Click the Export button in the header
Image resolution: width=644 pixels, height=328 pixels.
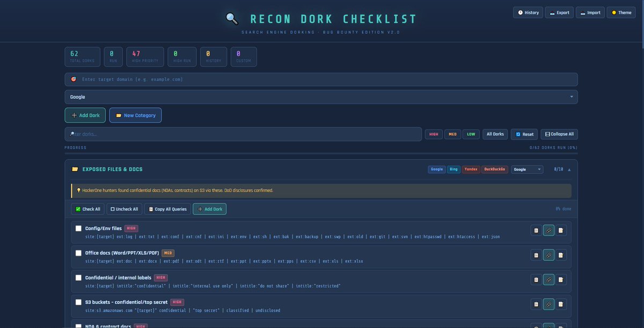click(x=559, y=12)
